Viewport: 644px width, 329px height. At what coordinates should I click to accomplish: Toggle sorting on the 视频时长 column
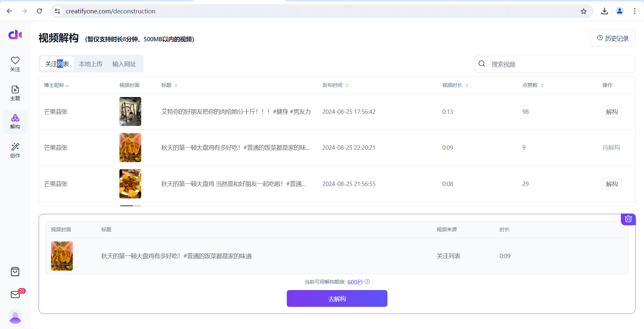pos(468,85)
